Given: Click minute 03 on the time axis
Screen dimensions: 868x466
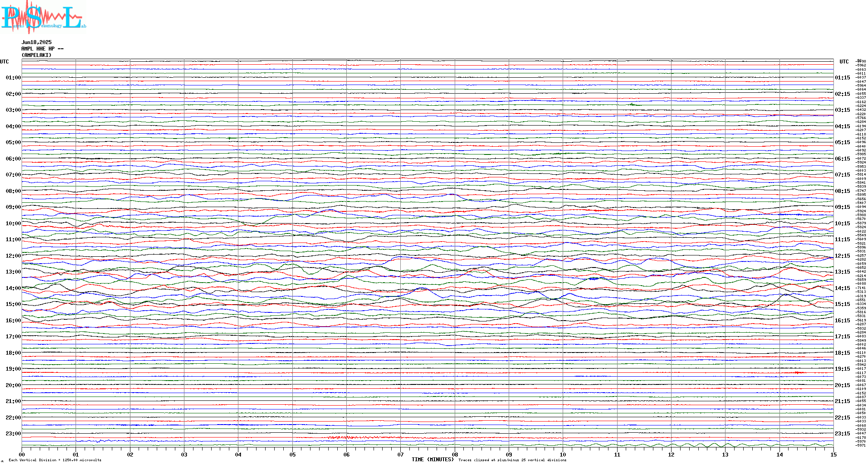Looking at the screenshot, I should [x=184, y=454].
